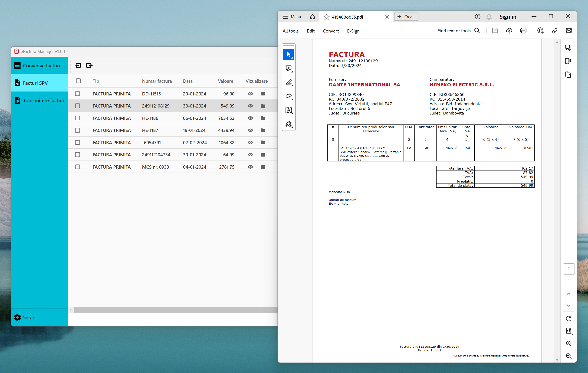Go to previous page with up chevron
This screenshot has width=588, height=373.
pyautogui.click(x=568, y=294)
